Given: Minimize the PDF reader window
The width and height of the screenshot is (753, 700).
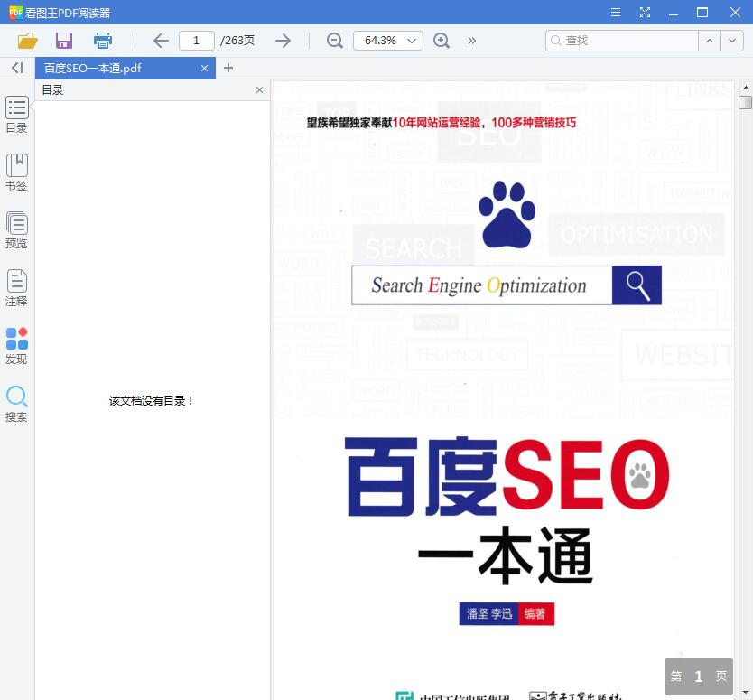Looking at the screenshot, I should (674, 13).
